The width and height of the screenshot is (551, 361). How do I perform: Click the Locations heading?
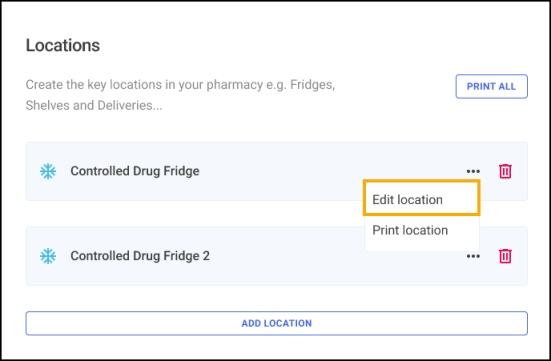click(63, 45)
